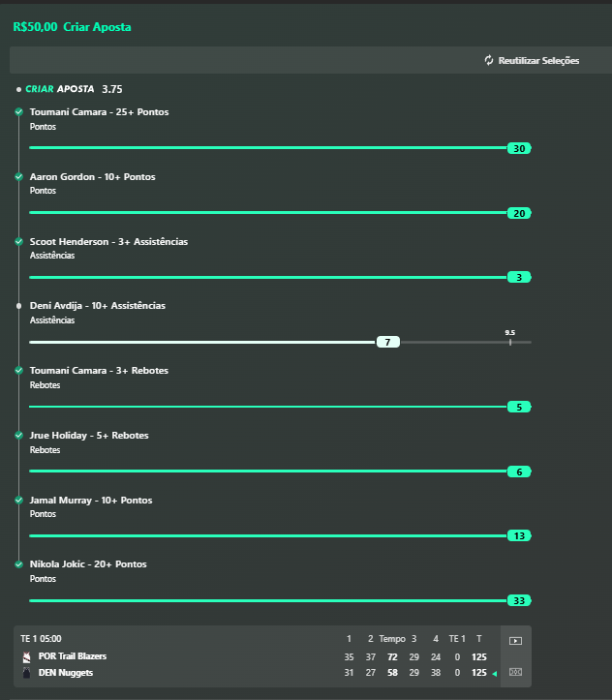
Task: Click the CRIAR APOSTA label
Action: point(60,89)
